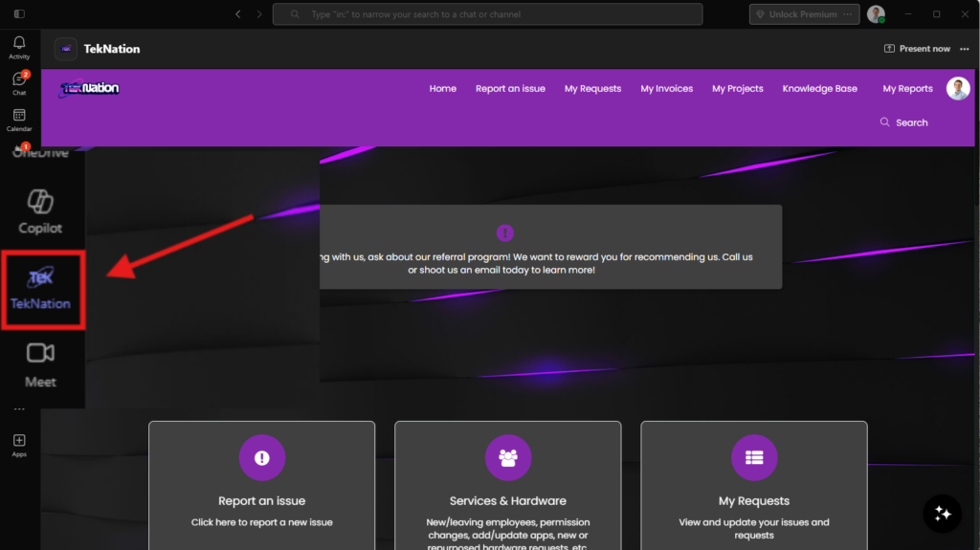This screenshot has height=550, width=980.
Task: Open Report an issue menu item
Action: click(510, 89)
